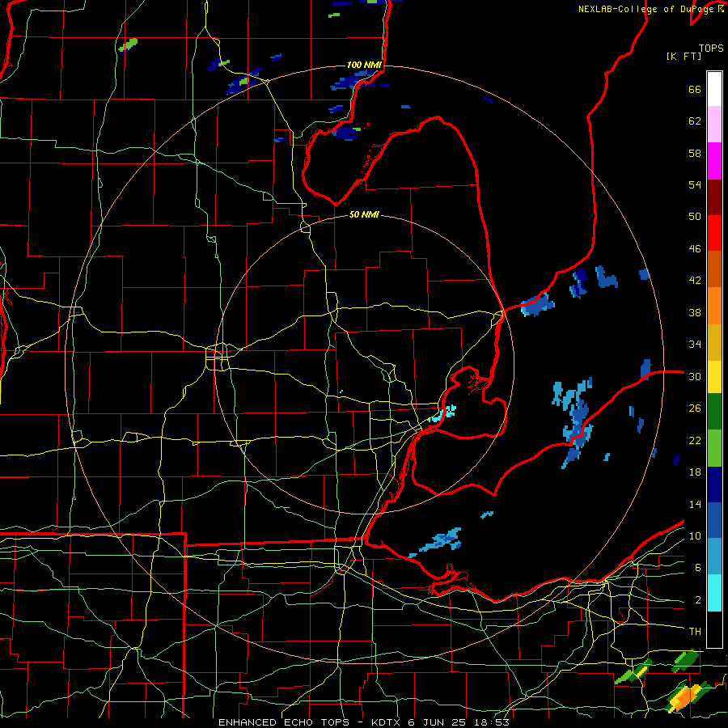Select the dark orange legend band

[x=714, y=269]
